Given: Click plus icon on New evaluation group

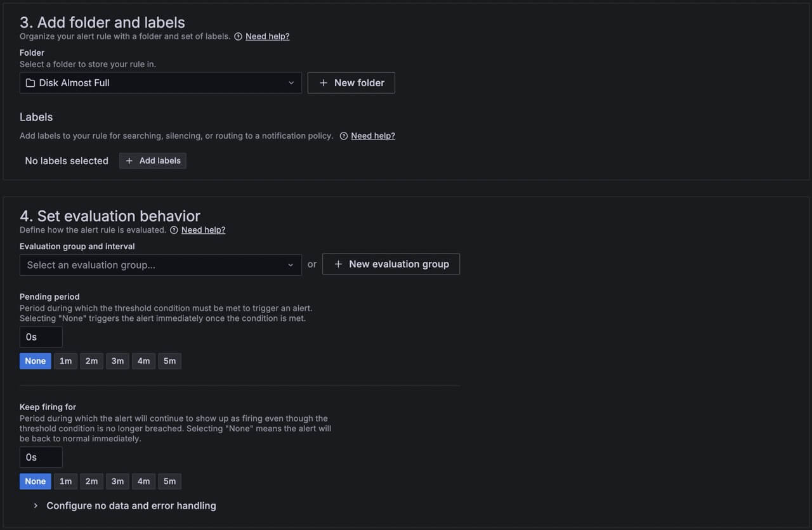Looking at the screenshot, I should click(x=338, y=264).
